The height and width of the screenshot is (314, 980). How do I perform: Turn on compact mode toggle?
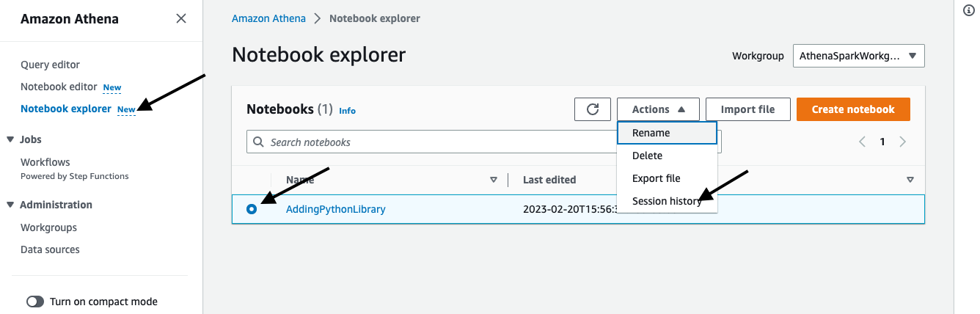[35, 302]
